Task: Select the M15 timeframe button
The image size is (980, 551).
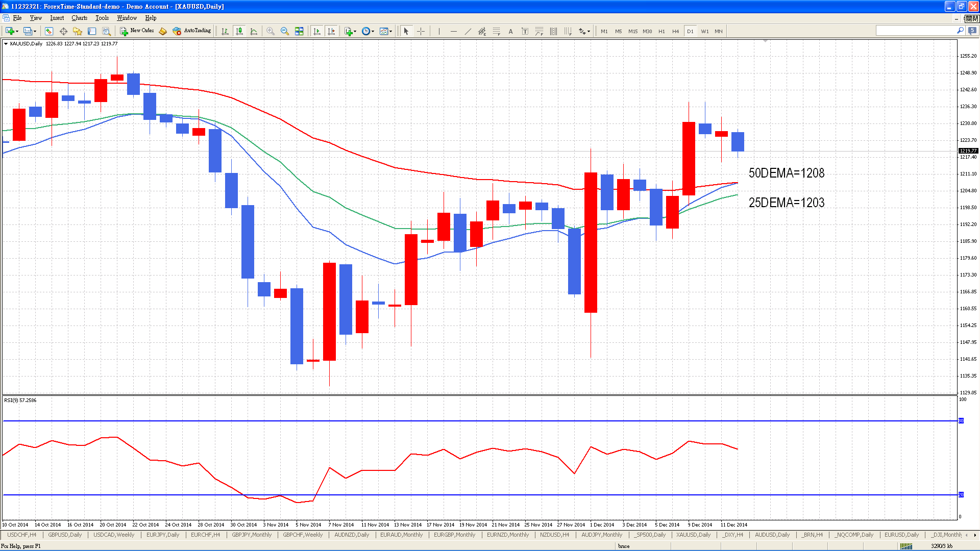Action: [x=633, y=31]
